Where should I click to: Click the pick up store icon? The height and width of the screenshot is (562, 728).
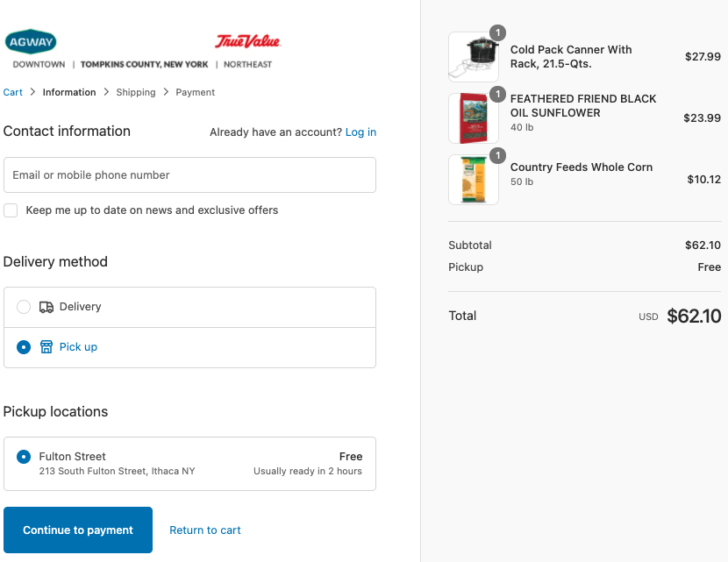(x=46, y=347)
